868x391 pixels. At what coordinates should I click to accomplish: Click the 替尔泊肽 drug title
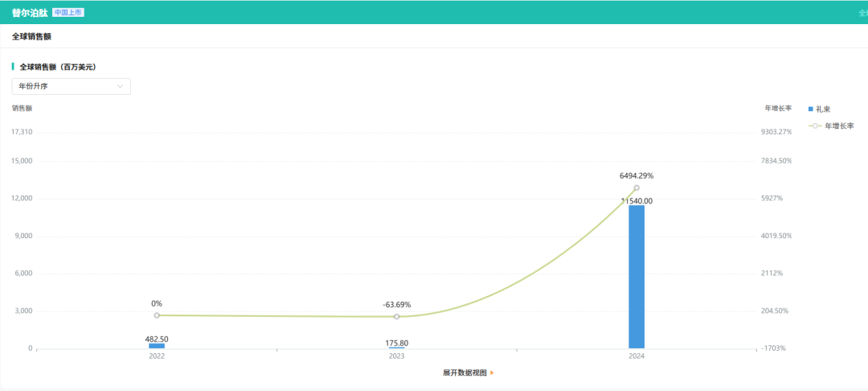point(30,12)
